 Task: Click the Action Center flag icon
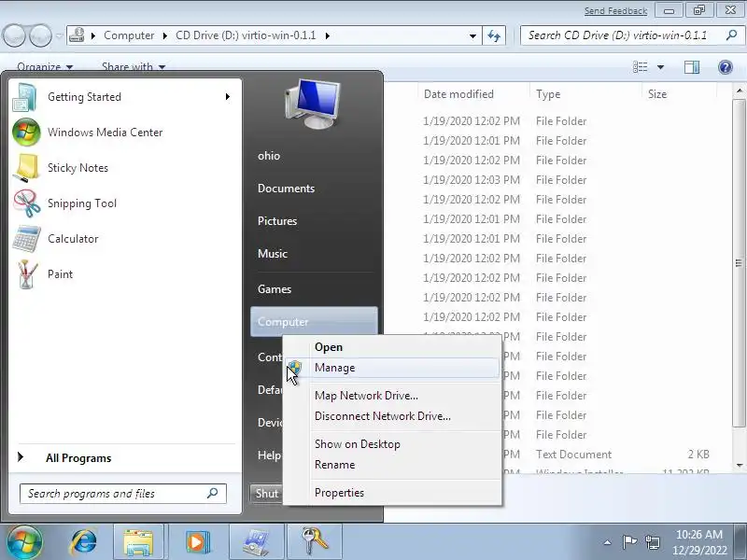pos(629,542)
